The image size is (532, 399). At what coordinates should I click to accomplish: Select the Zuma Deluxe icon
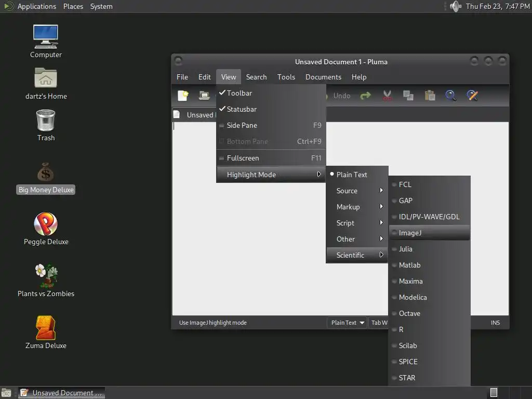(x=46, y=332)
